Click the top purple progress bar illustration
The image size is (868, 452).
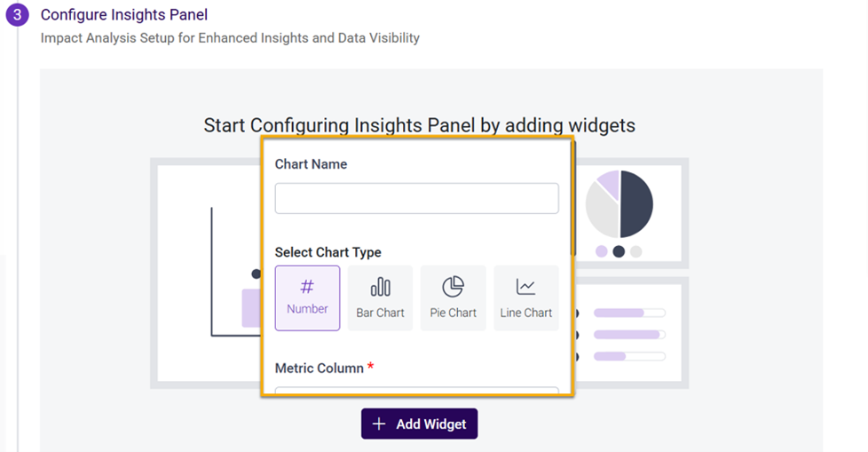tap(629, 313)
